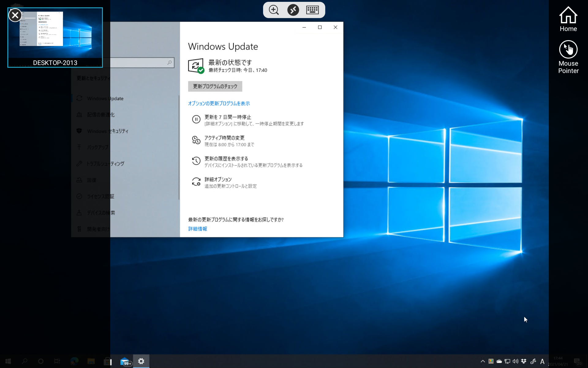Select the zoom magnifier in the remote toolbar
The height and width of the screenshot is (368, 588).
273,10
